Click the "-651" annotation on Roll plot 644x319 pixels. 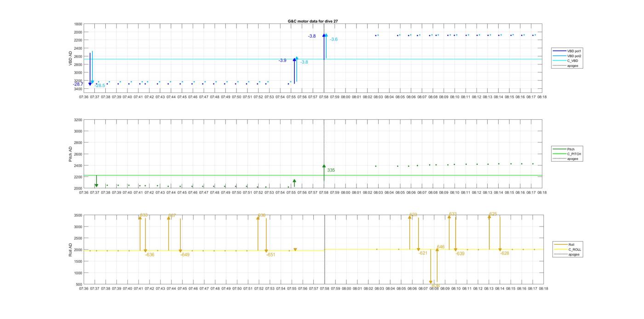click(271, 255)
